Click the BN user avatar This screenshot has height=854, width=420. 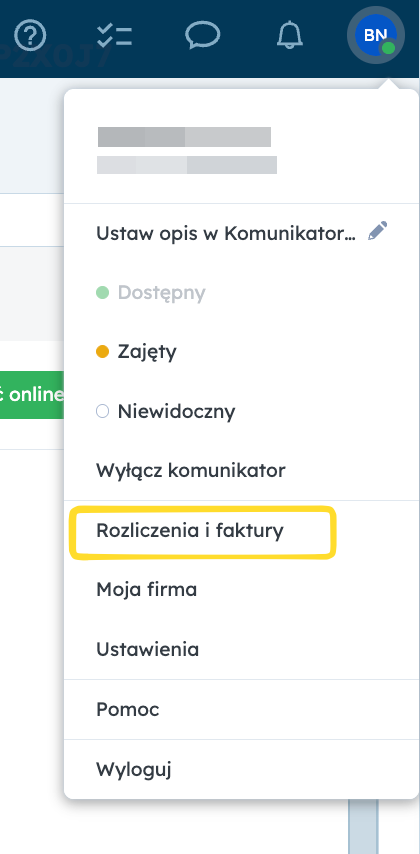(x=375, y=35)
